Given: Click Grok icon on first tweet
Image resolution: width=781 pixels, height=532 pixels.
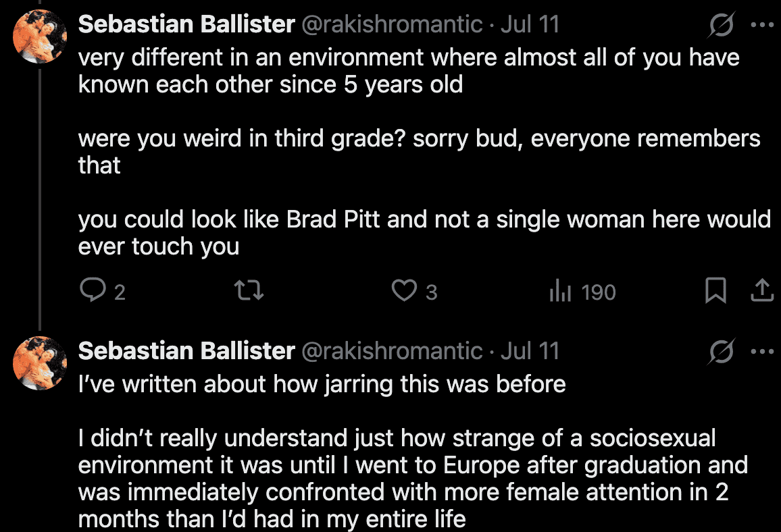Looking at the screenshot, I should coord(722,26).
